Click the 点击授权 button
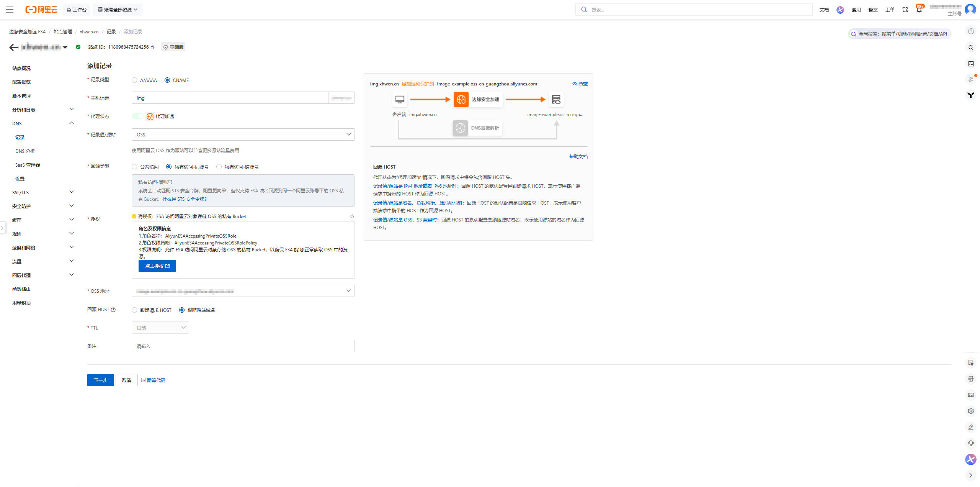 click(157, 266)
